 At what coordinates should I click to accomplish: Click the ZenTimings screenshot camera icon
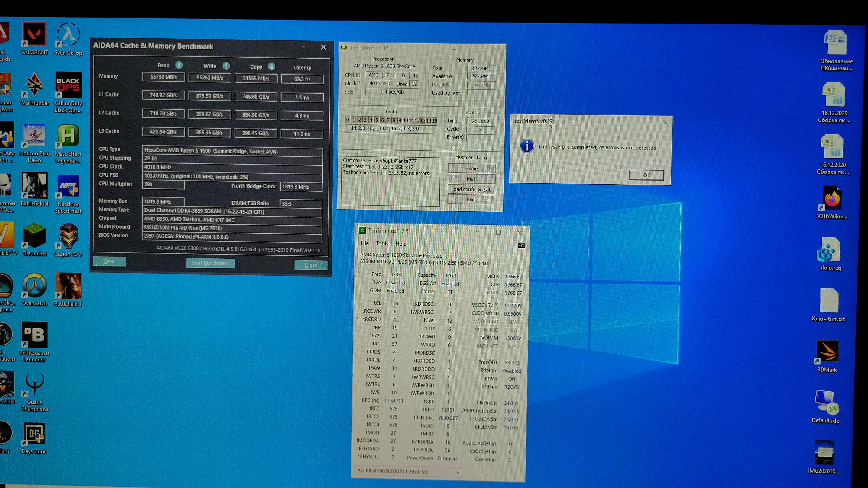point(521,246)
